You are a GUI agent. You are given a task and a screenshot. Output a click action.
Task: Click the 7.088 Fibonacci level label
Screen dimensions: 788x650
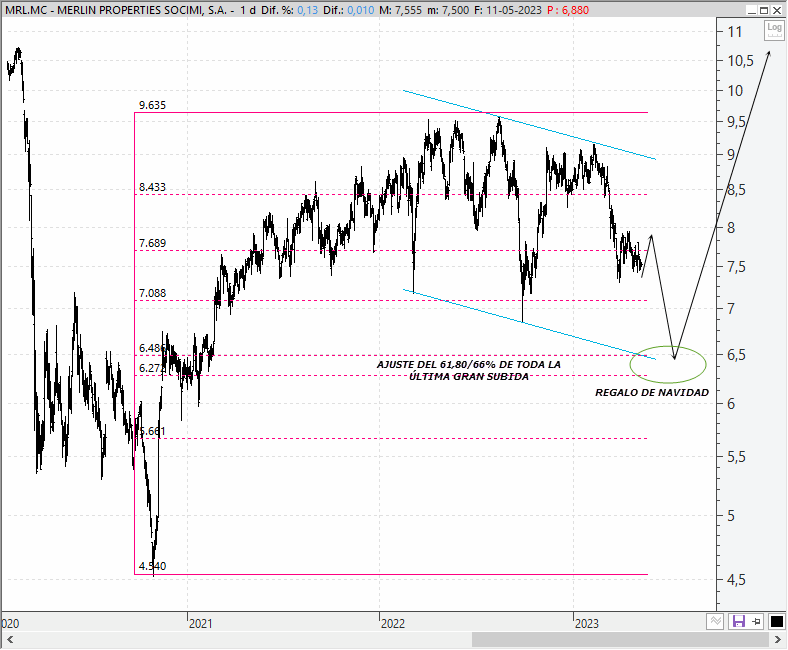[152, 293]
